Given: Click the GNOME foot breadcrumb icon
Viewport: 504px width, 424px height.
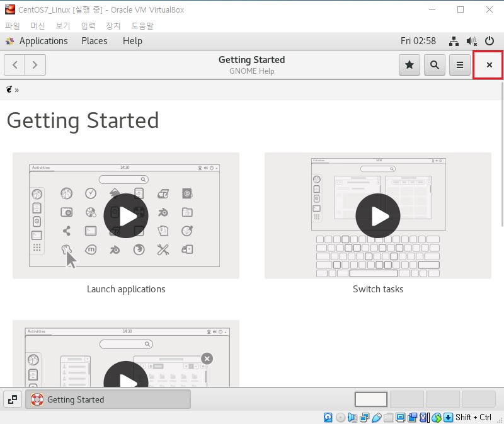Looking at the screenshot, I should [x=9, y=89].
